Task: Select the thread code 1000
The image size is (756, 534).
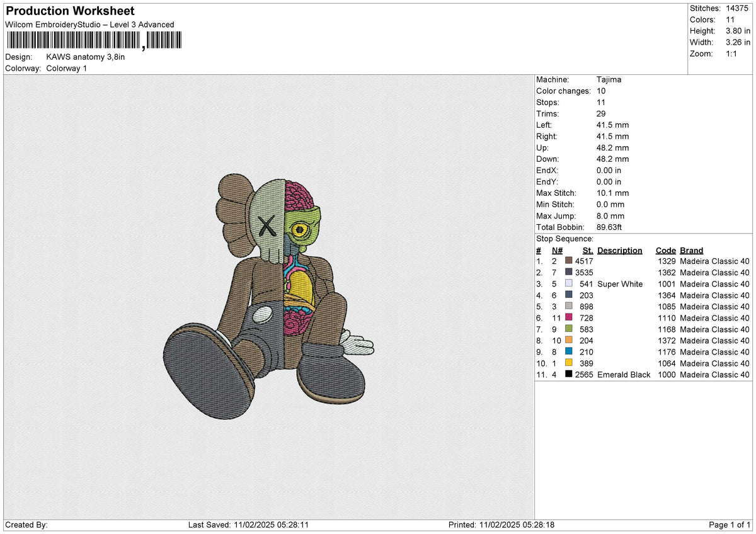Action: 667,375
